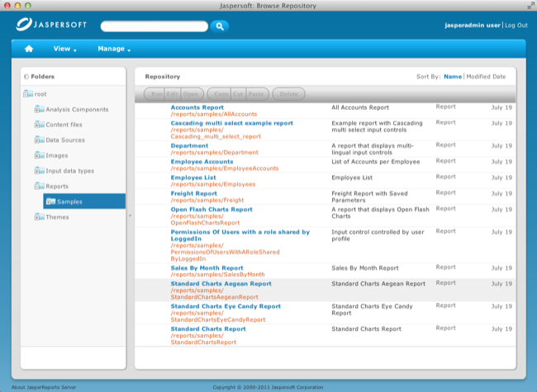Collapse the Reports folder
This screenshot has height=392, width=537.
[37, 187]
